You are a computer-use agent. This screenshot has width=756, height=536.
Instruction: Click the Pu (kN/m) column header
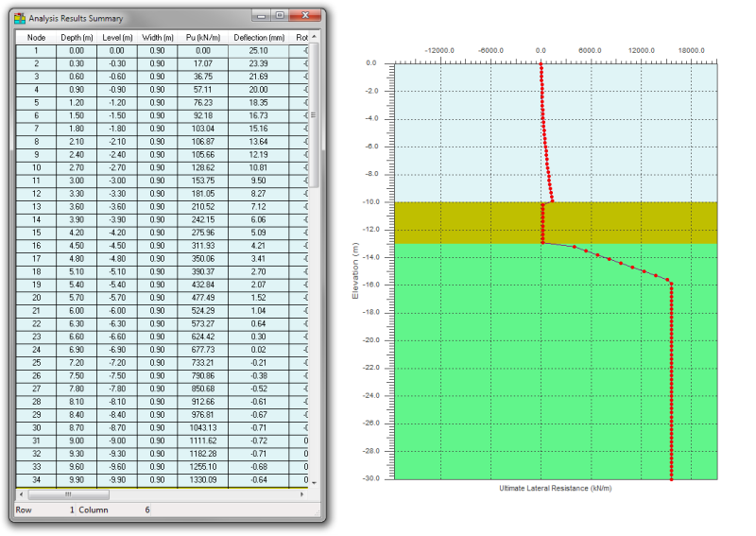click(203, 38)
